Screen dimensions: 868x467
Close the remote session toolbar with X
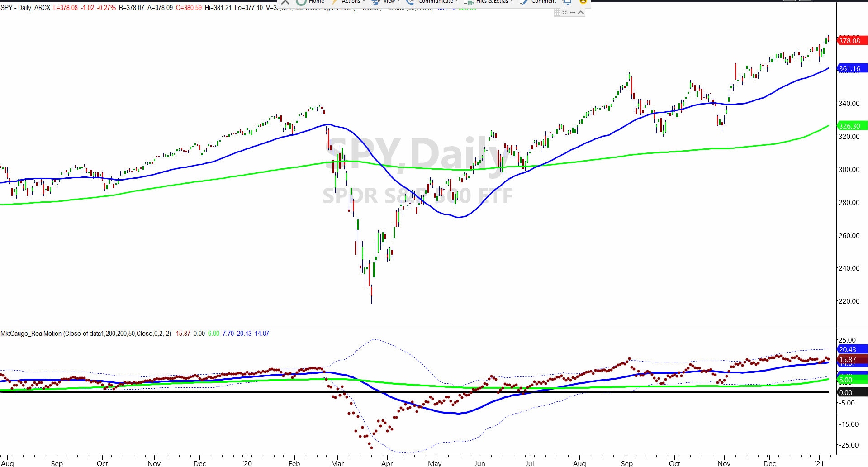pos(285,2)
